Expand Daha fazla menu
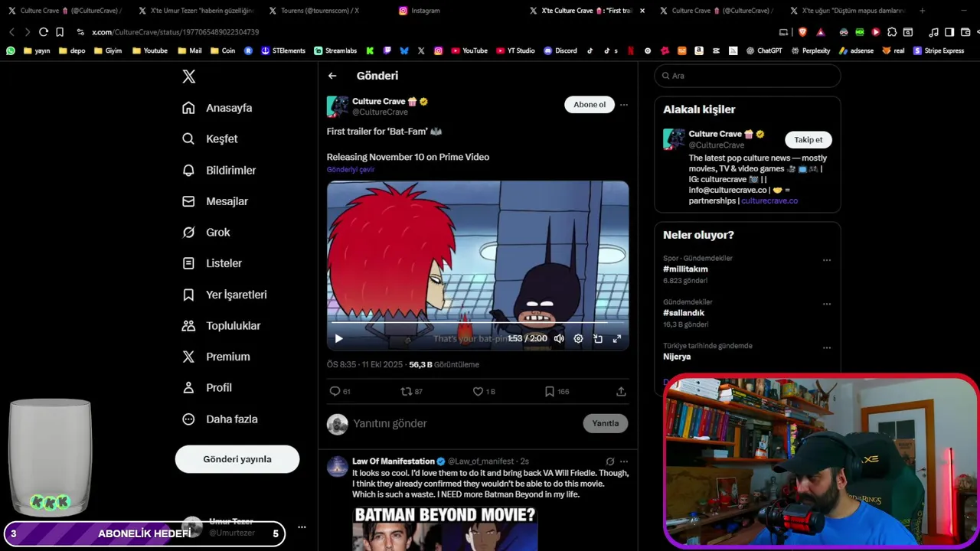The image size is (980, 551). pos(220,419)
